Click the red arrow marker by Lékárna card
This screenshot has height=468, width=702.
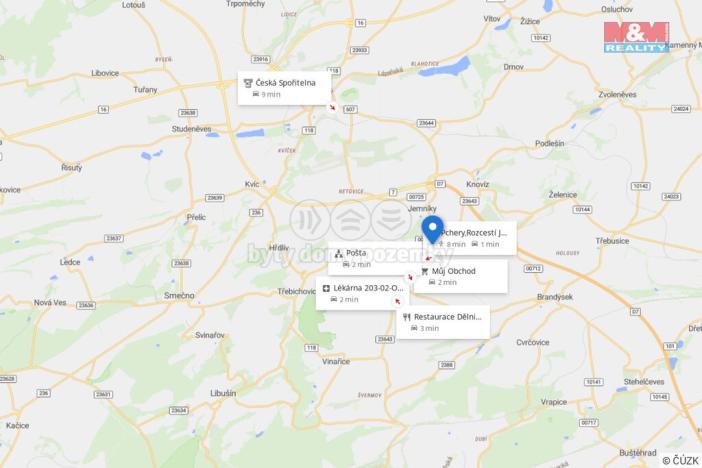[398, 301]
